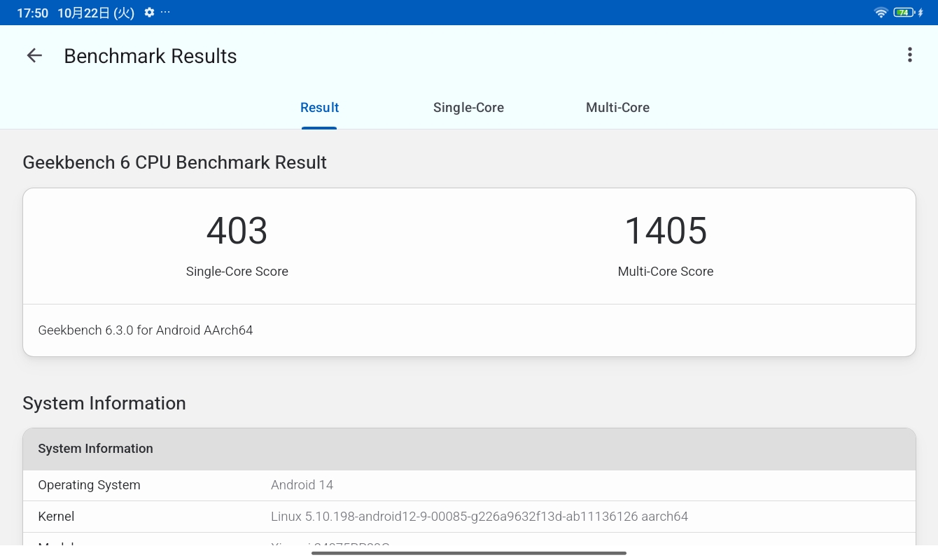
Task: Tap the Kernel row label
Action: [x=56, y=517]
